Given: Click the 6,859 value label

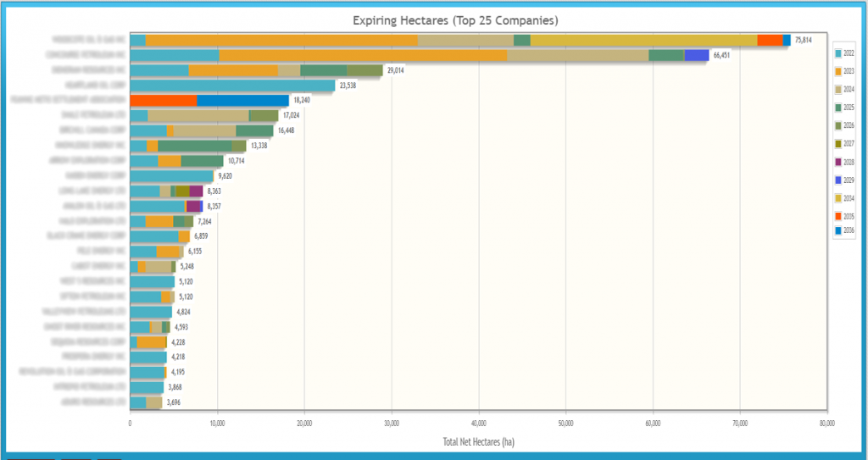Looking at the screenshot, I should (x=201, y=236).
